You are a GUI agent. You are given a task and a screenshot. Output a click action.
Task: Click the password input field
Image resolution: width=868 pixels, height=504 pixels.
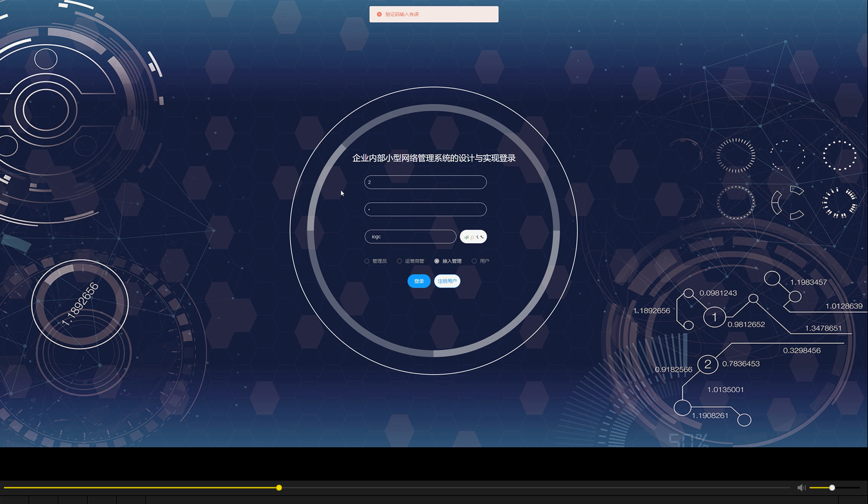point(425,209)
